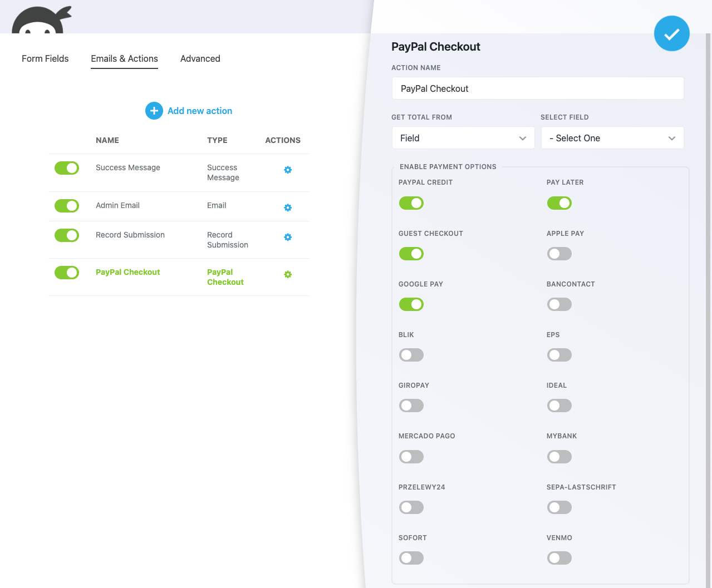Click the Add new action link
This screenshot has width=712, height=588.
200,111
